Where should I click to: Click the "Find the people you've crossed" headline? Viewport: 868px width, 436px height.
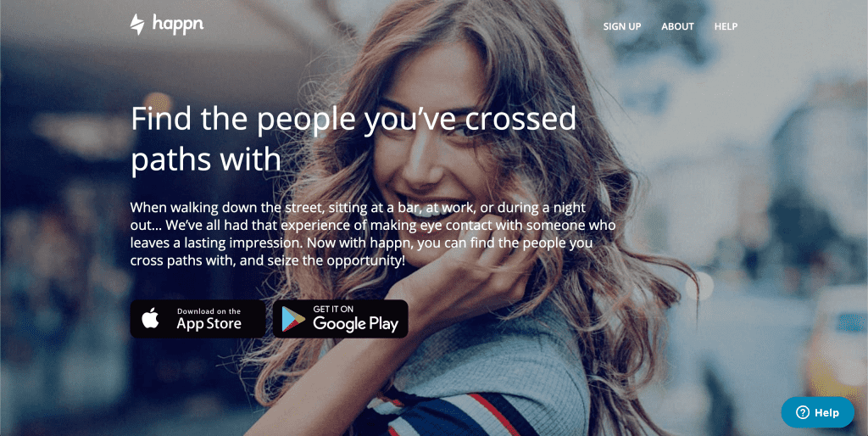click(353, 118)
